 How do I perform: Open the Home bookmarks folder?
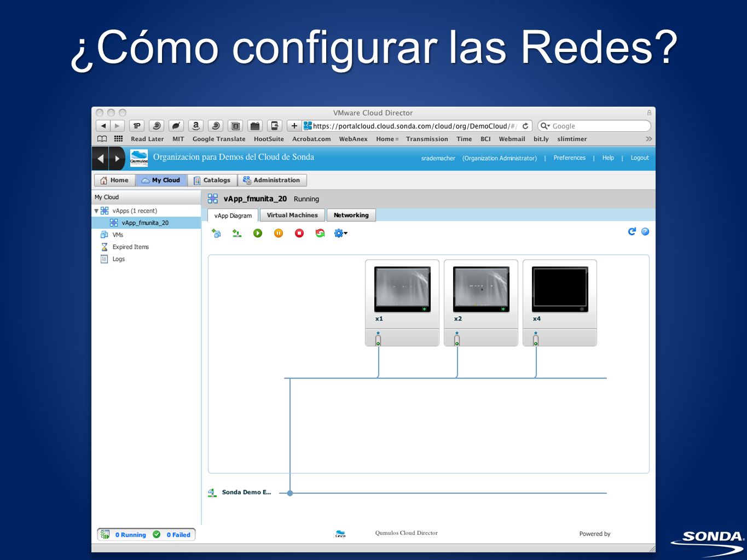click(387, 139)
